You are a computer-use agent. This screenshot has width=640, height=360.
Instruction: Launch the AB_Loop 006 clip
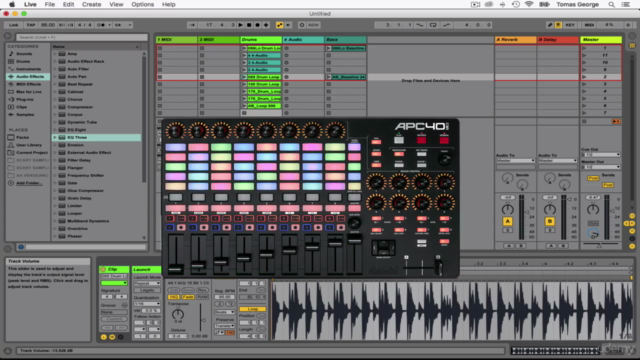pos(244,106)
